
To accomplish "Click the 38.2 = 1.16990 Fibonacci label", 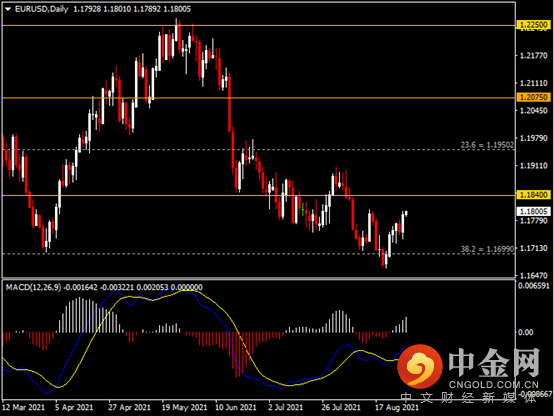I will 487,249.
